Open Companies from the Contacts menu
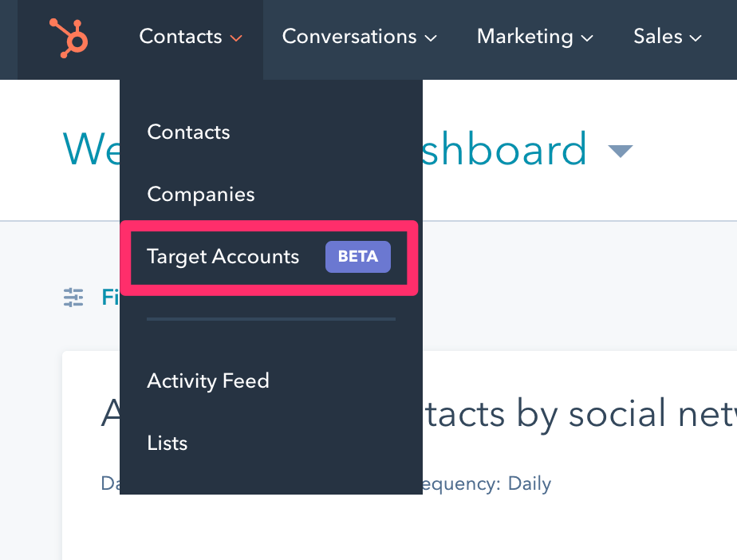737x560 pixels. coord(200,194)
